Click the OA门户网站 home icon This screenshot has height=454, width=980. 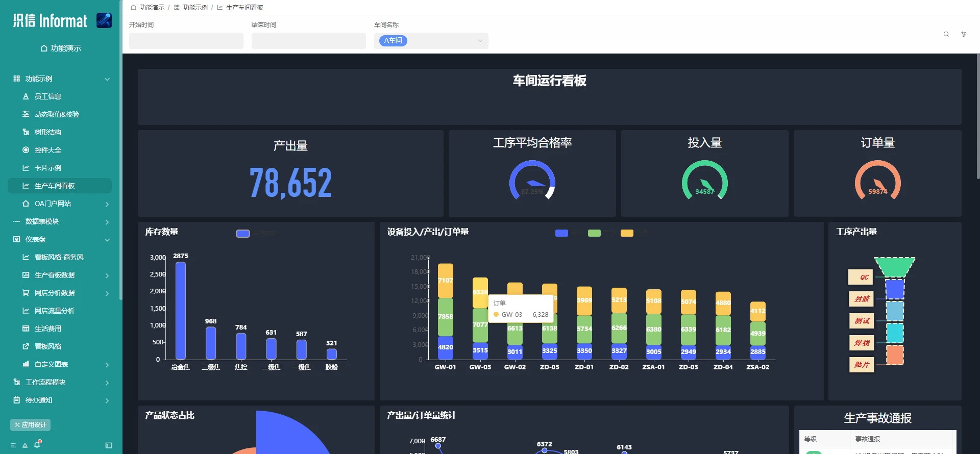coord(26,204)
